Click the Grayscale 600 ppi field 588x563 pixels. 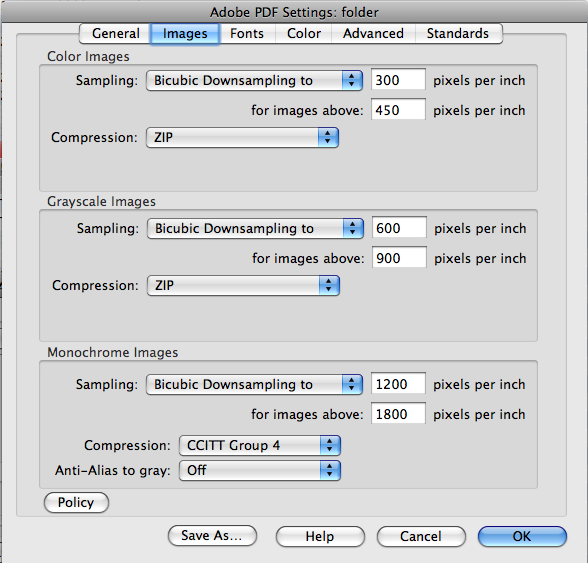click(399, 227)
